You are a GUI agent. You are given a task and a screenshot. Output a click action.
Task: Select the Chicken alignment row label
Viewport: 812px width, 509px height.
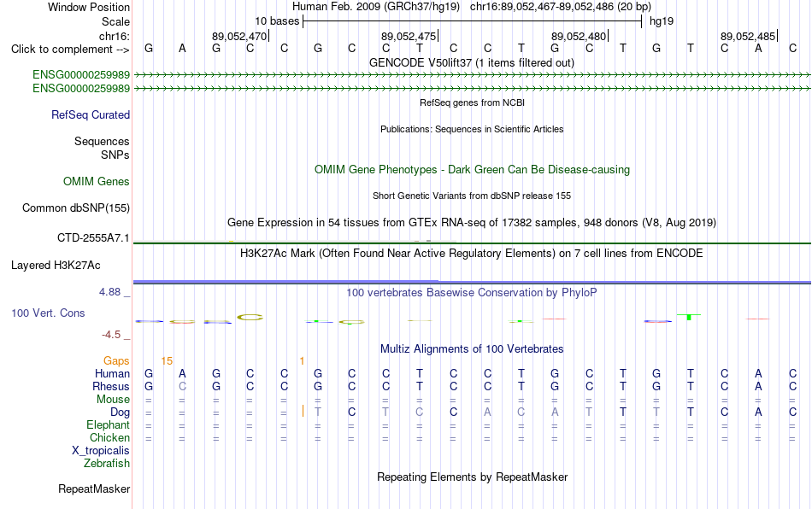(x=109, y=437)
